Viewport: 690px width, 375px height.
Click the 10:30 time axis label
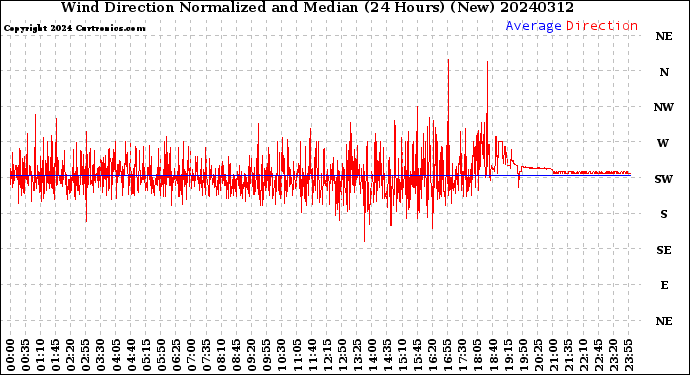[282, 355]
